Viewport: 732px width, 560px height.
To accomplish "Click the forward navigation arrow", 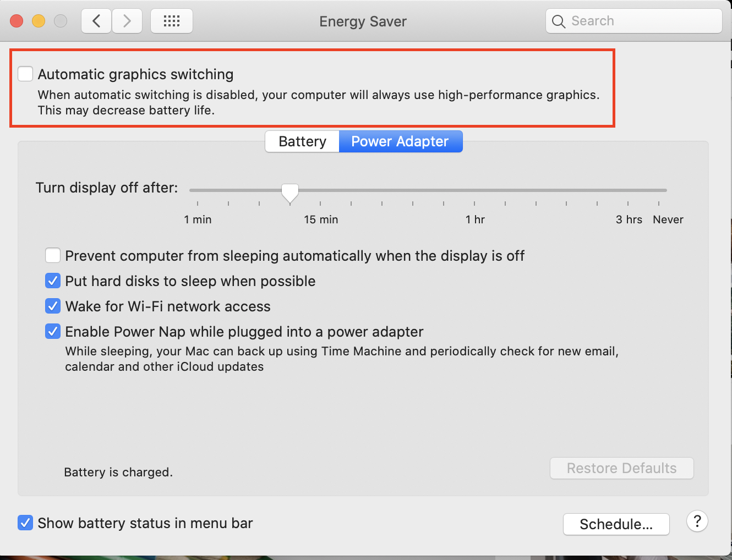I will click(x=127, y=21).
